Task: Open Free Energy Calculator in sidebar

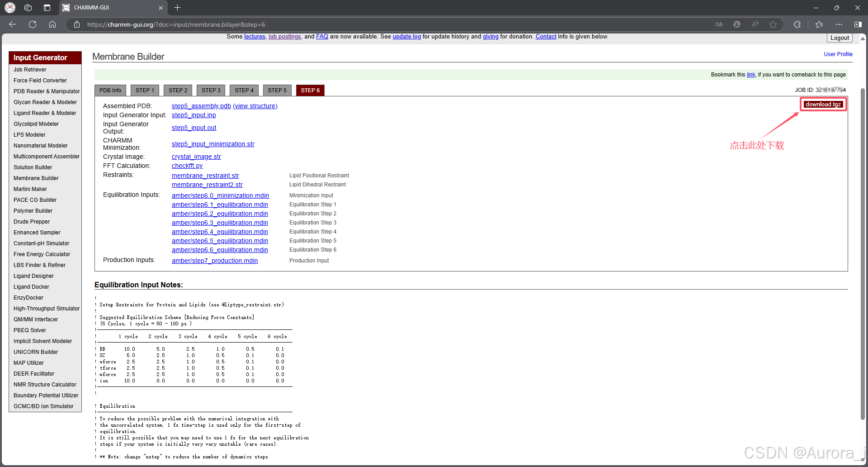Action: pos(42,254)
